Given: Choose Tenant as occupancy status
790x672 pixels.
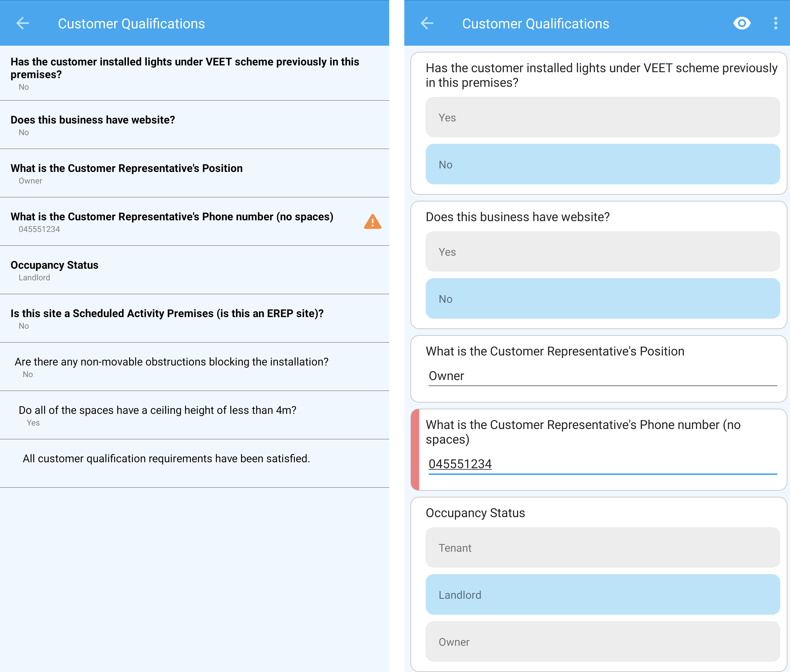Looking at the screenshot, I should (602, 548).
